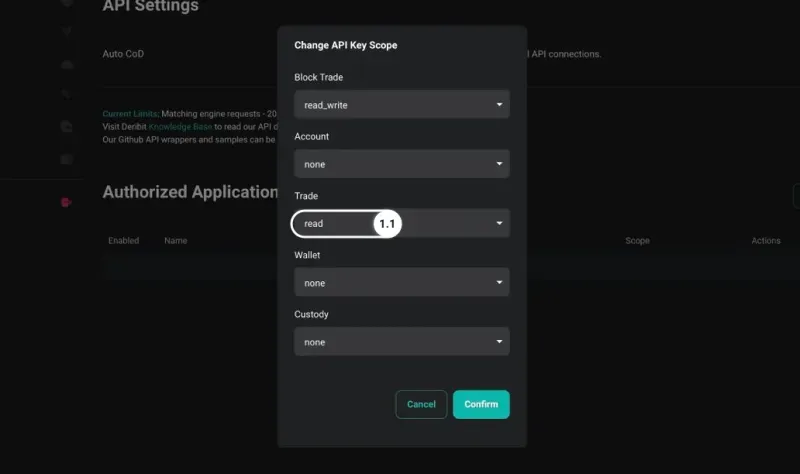Click the Enabled column header
Viewport: 800px width, 474px height.
coord(123,240)
